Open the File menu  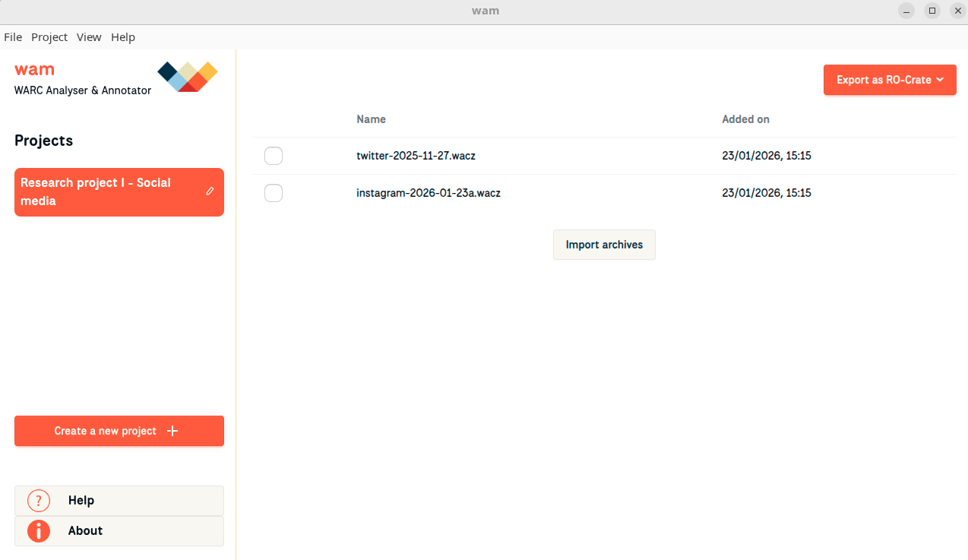pos(13,37)
